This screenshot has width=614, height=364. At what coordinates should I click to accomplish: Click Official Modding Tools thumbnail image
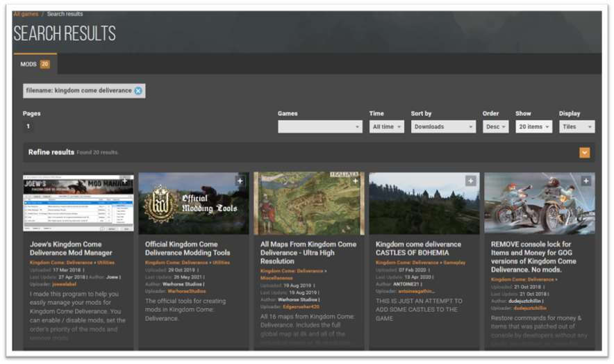194,204
